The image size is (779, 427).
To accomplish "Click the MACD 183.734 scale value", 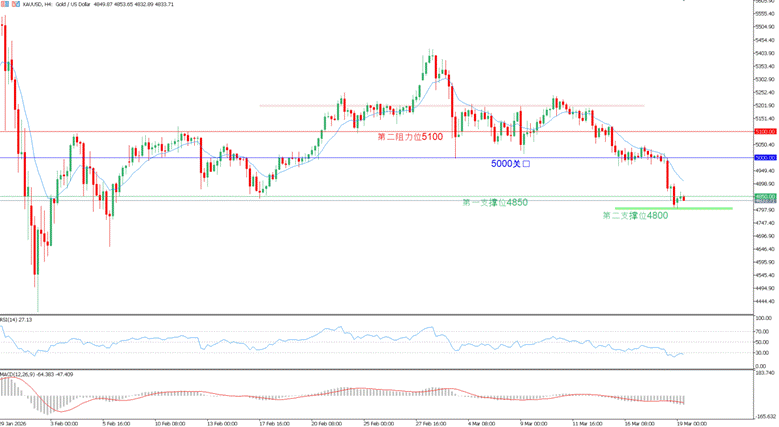I will (765, 372).
